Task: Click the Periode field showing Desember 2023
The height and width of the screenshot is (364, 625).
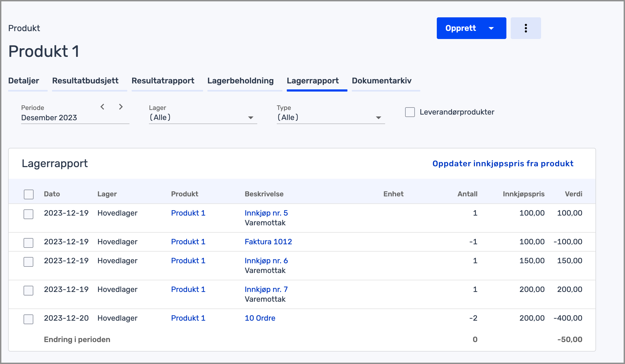Action: (x=75, y=118)
